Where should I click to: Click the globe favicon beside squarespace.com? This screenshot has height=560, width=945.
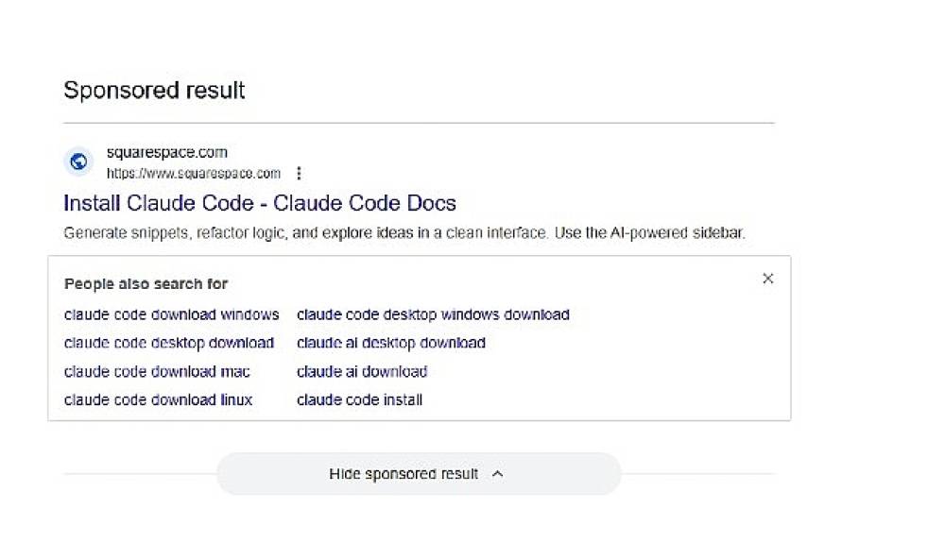tap(79, 161)
